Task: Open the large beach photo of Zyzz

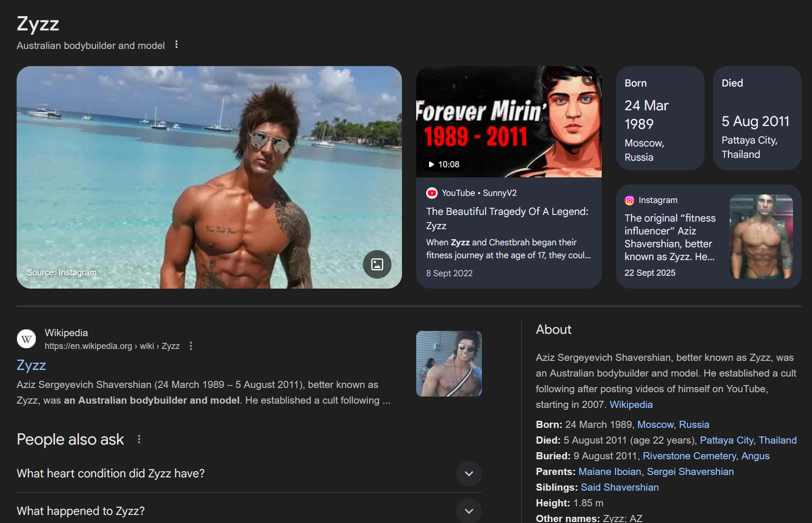Action: click(x=209, y=177)
